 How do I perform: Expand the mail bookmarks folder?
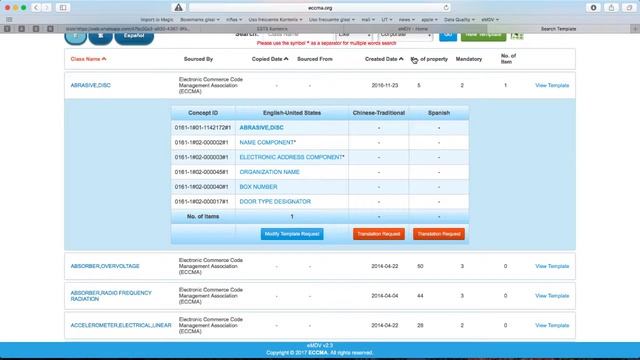click(x=368, y=20)
